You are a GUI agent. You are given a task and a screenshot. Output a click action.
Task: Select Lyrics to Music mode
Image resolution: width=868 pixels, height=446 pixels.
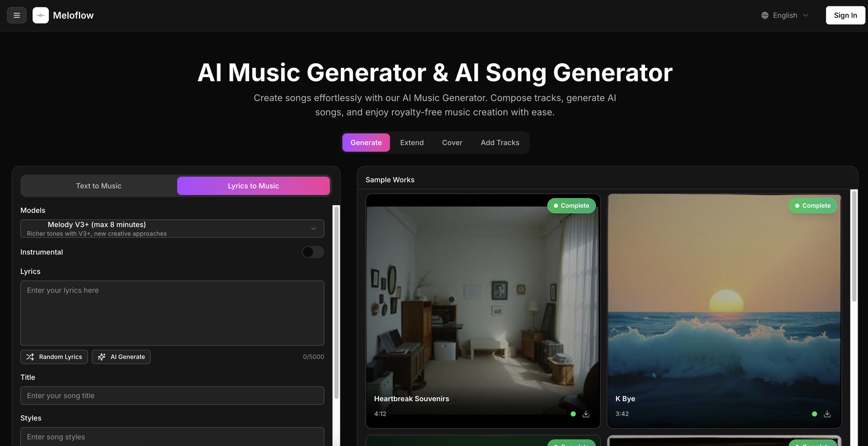click(253, 186)
